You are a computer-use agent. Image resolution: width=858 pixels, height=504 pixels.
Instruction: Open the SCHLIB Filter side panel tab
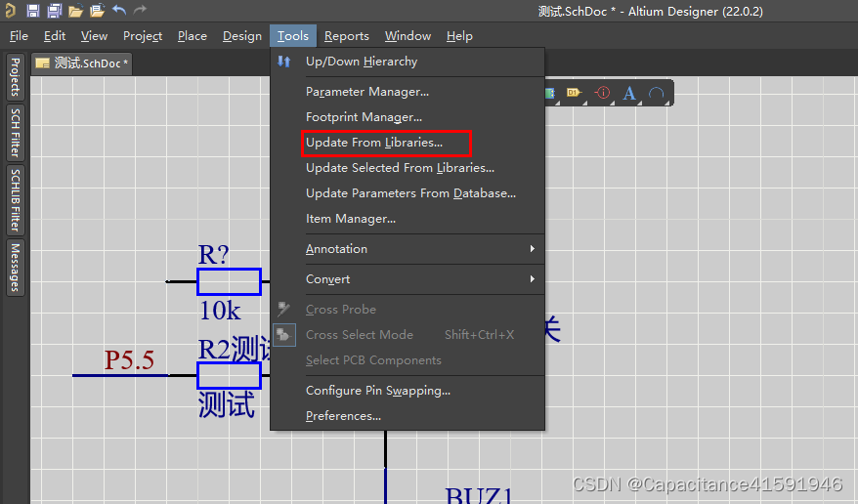[16, 200]
